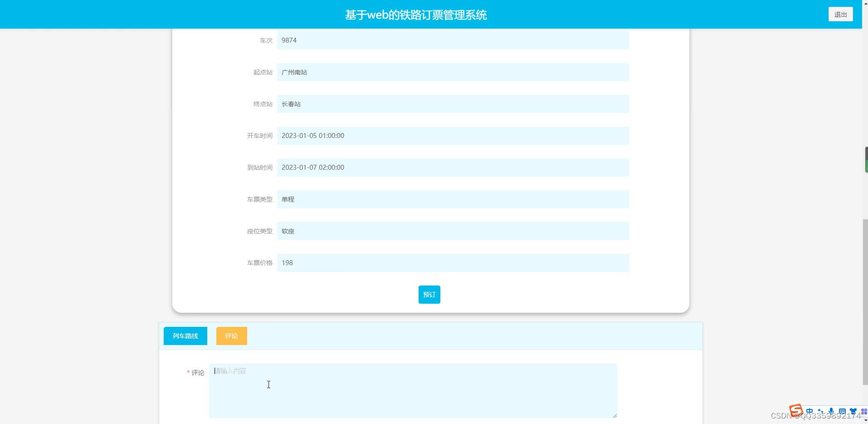This screenshot has height=424, width=868.
Task: Click the 车次 field showing 9874
Action: (453, 40)
